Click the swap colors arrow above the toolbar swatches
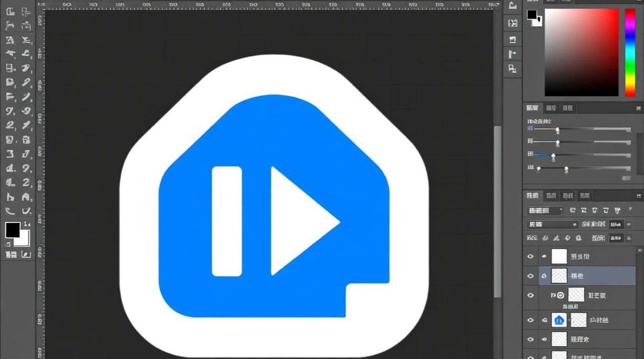The height and width of the screenshot is (359, 644). [27, 224]
